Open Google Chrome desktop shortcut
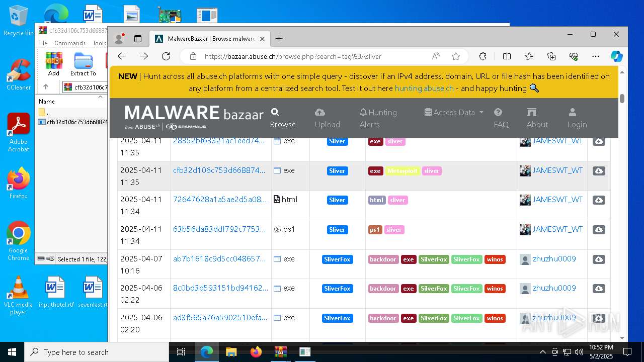This screenshot has width=644, height=362. (19, 241)
